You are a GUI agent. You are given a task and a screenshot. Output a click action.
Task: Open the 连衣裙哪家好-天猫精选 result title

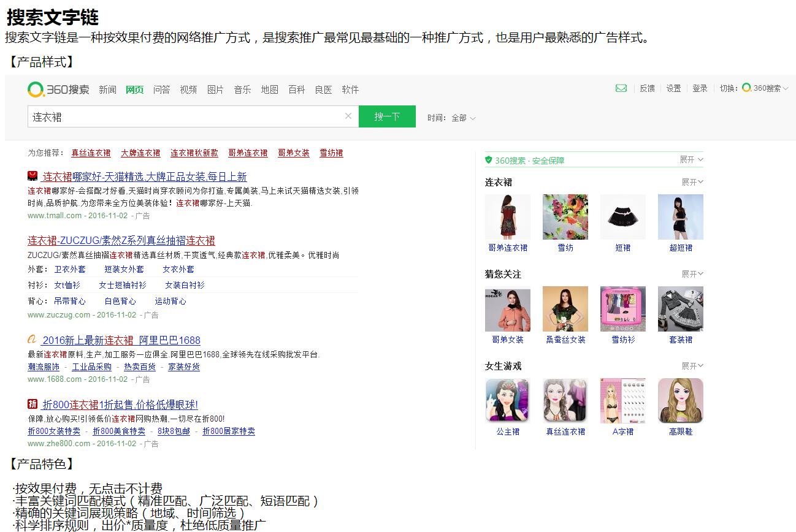pos(145,177)
